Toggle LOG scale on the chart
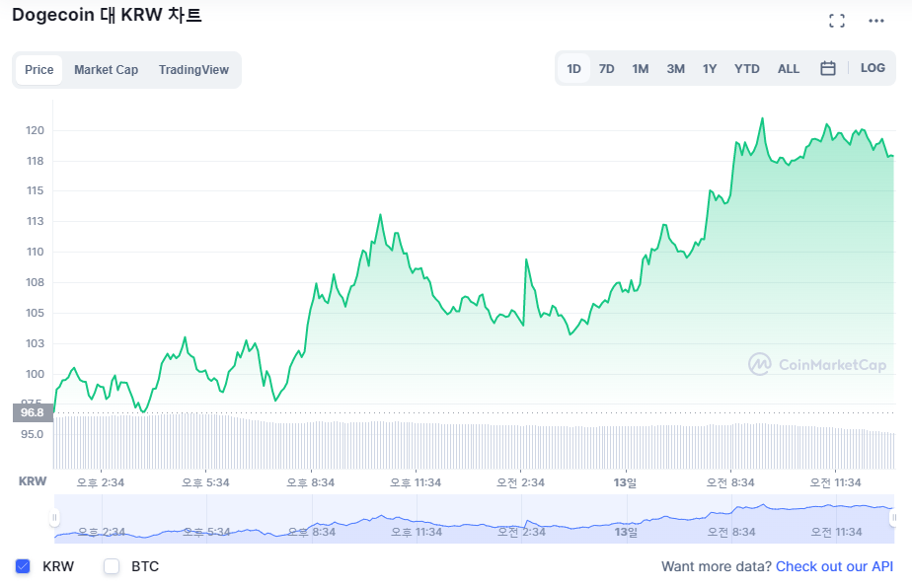912x588 pixels. tap(873, 68)
